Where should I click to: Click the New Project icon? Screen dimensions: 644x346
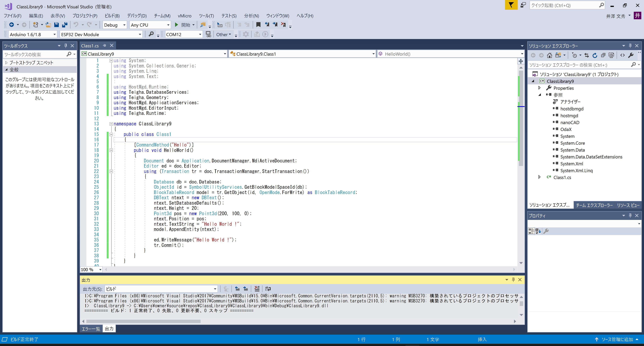pos(36,25)
